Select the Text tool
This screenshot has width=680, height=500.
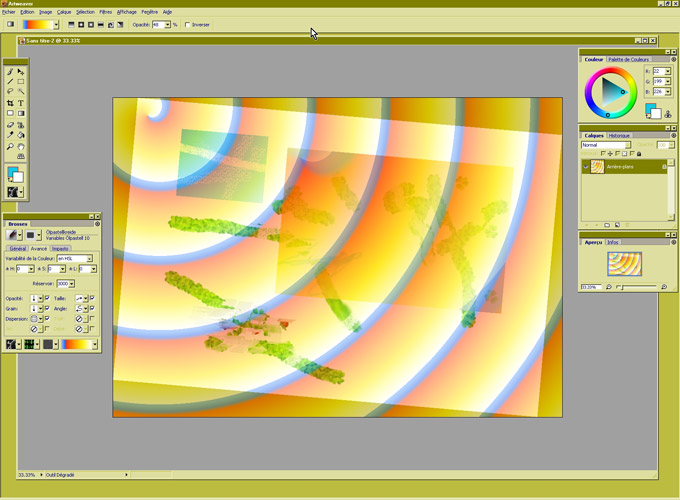(x=21, y=103)
